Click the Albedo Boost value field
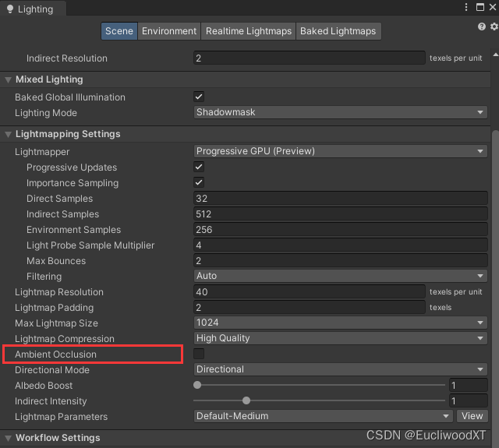 point(469,385)
